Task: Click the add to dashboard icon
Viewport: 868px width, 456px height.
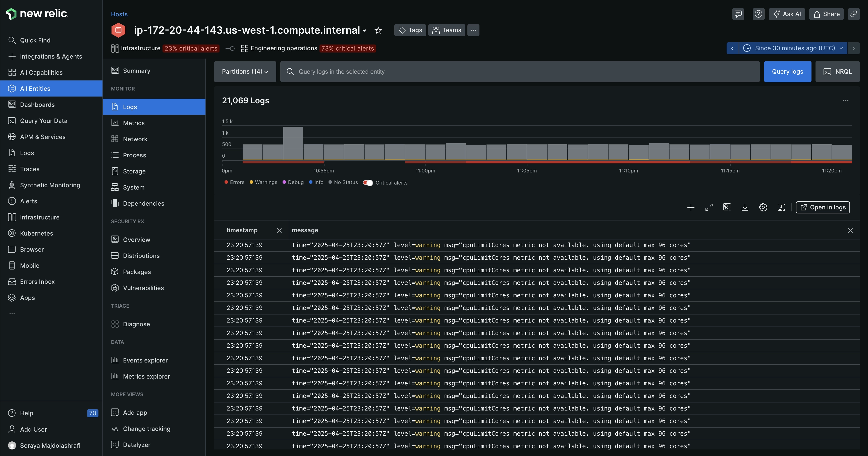Action: (727, 207)
